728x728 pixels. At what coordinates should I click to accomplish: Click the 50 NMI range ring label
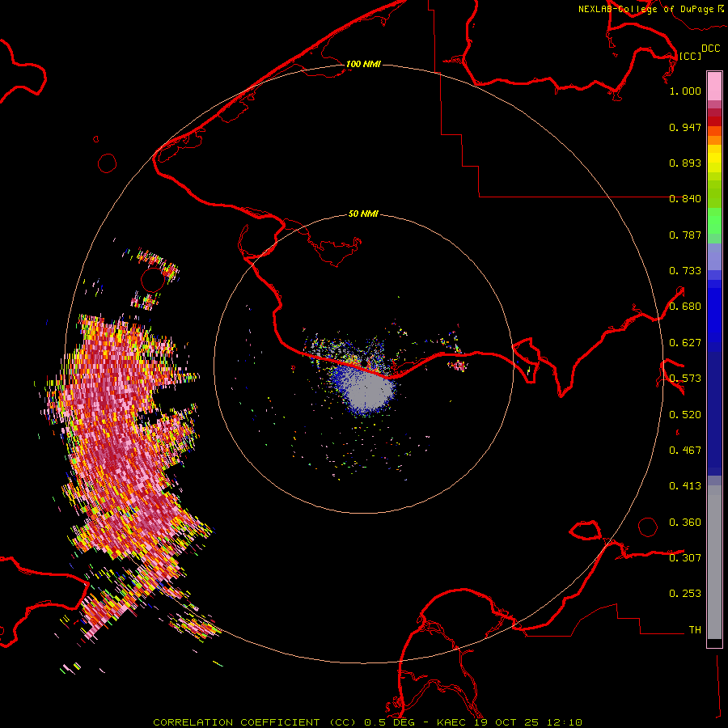pos(363,214)
